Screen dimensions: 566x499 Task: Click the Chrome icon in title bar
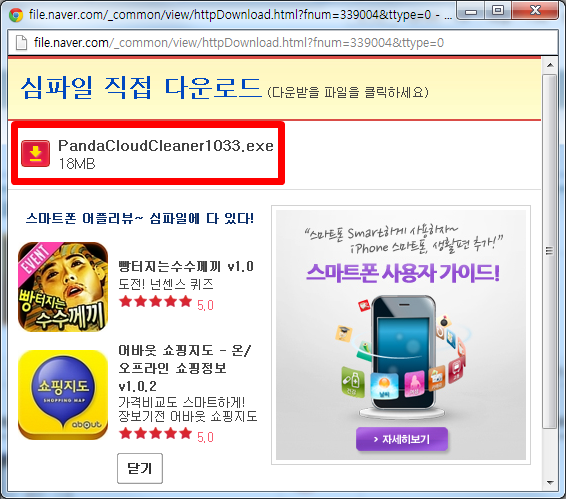point(16,15)
